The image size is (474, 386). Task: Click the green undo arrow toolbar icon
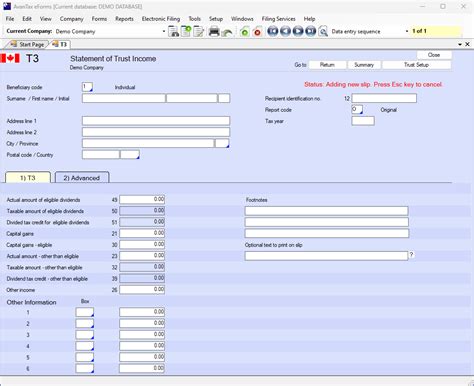click(x=227, y=32)
